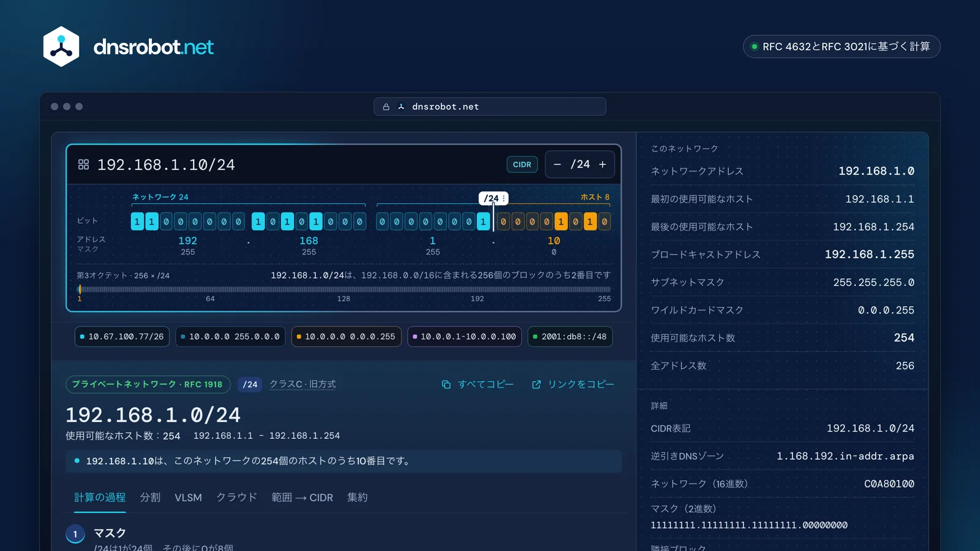Viewport: 980px width, 551px height.
Task: Select the 集約 tab
Action: 357,497
